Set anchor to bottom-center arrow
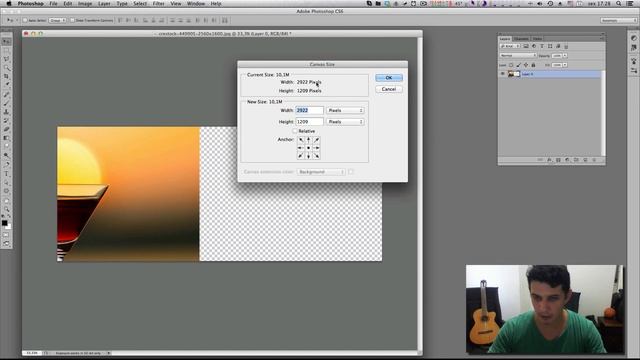Screen dimensions: 640x360 tap(309, 156)
